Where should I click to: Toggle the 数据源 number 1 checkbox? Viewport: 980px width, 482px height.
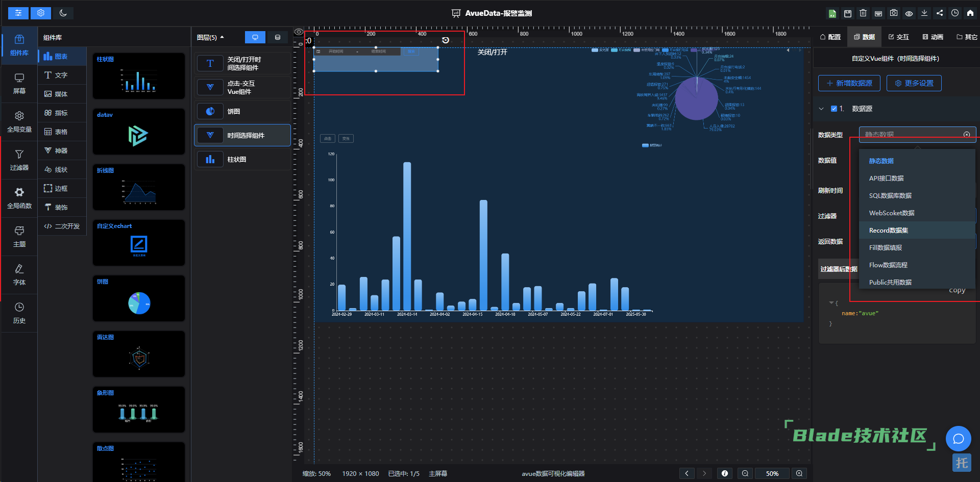point(834,109)
